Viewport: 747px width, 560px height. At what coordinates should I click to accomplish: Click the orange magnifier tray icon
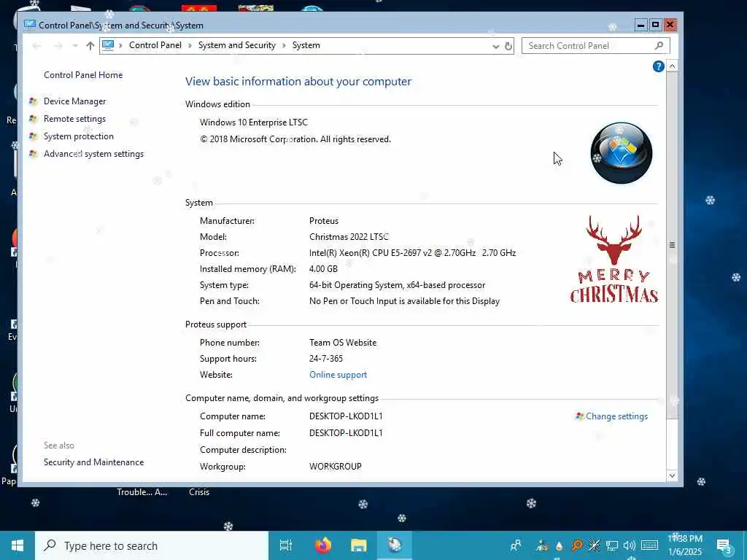(577, 545)
